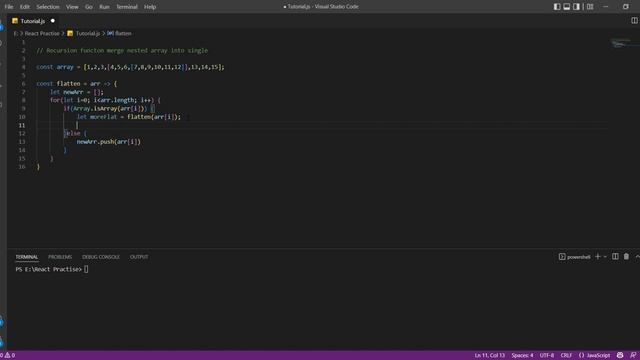Click Ln 11, Col 13 in status bar

click(x=489, y=355)
